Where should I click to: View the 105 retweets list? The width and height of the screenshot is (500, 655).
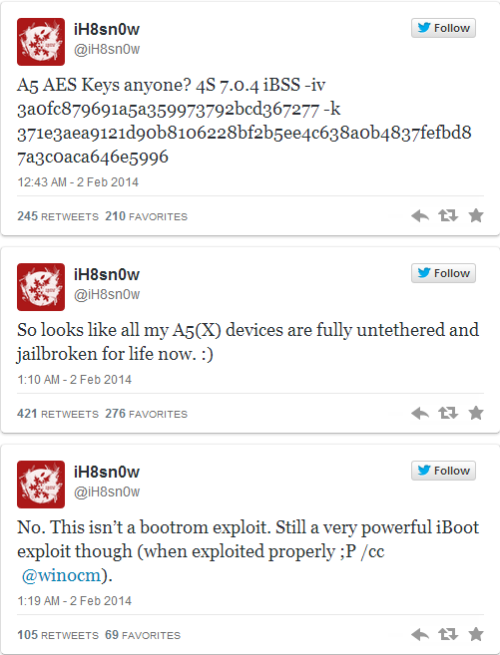(x=58, y=635)
